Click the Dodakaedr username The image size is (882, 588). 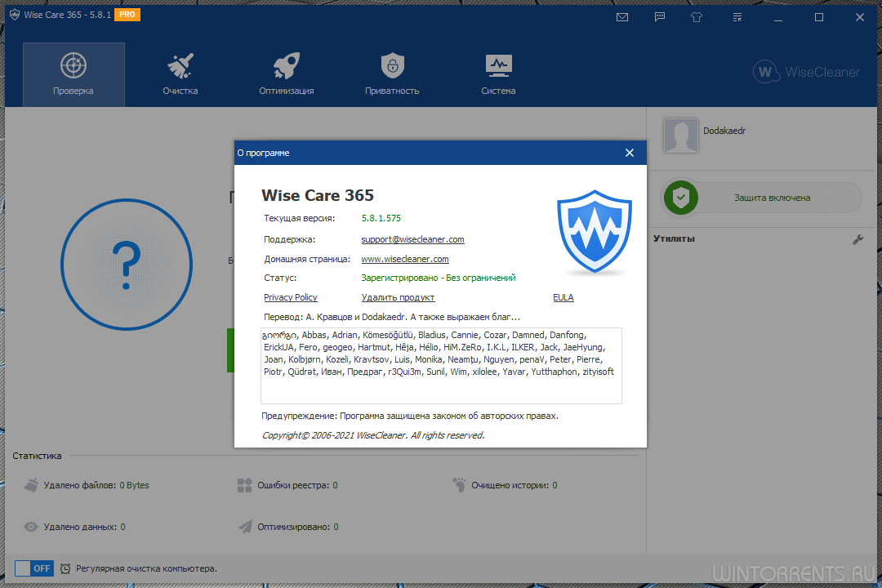[x=724, y=131]
